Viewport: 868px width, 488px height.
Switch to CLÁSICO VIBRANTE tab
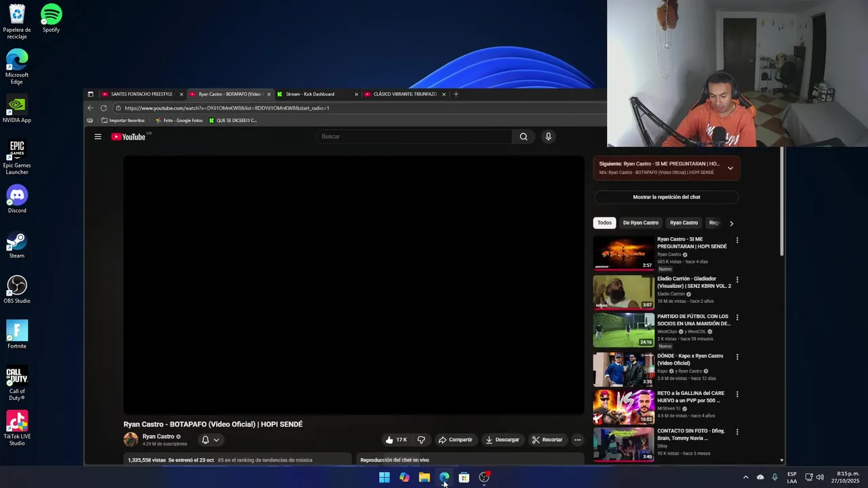coord(405,94)
